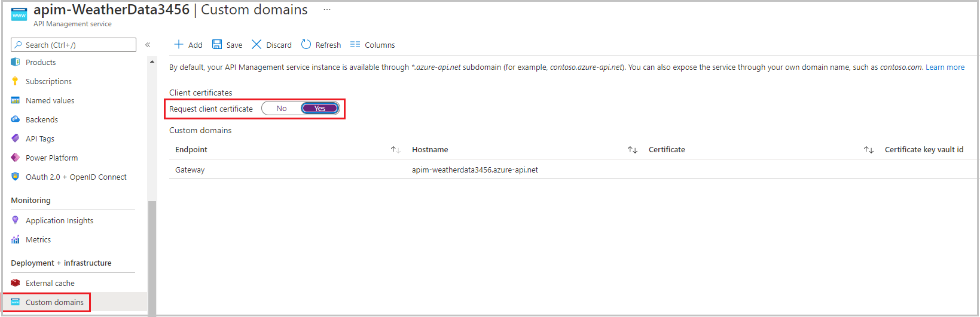The height and width of the screenshot is (317, 980).
Task: Click the Refresh circular arrow icon
Action: [x=306, y=45]
